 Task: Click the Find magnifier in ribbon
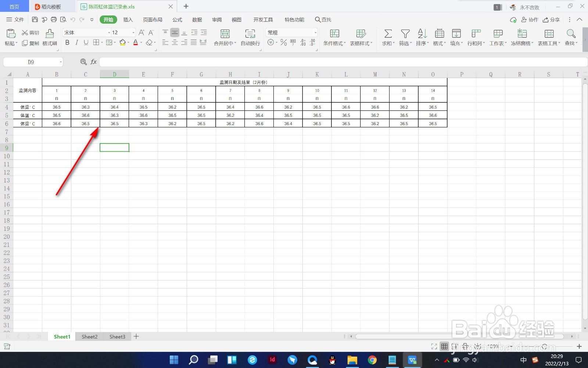(x=571, y=34)
